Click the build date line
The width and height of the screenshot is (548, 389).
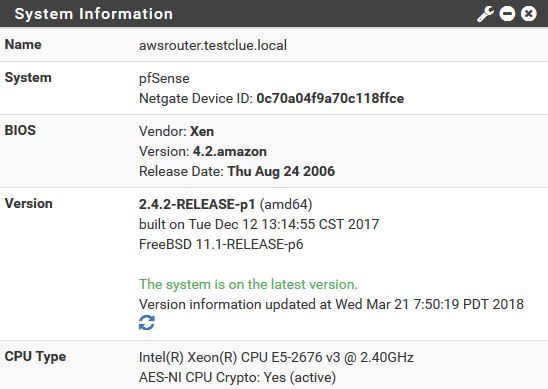tap(259, 224)
